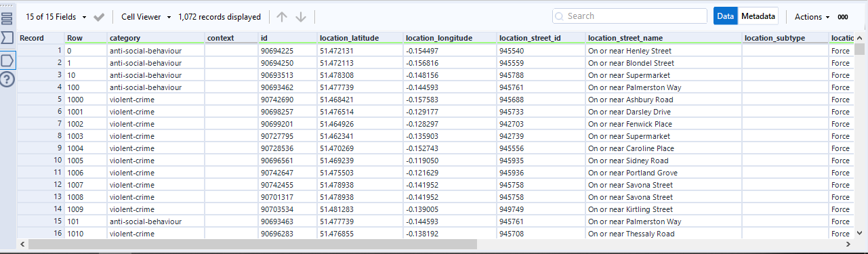Select violent-crime cell in record 5
Viewport: 868px width, 254px height.
tap(156, 100)
